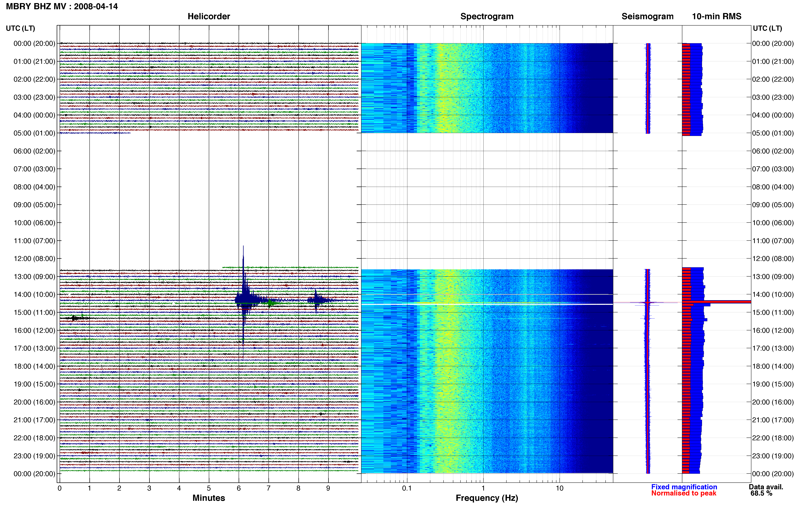Select the 'Helicorder' panel heading

coord(208,16)
